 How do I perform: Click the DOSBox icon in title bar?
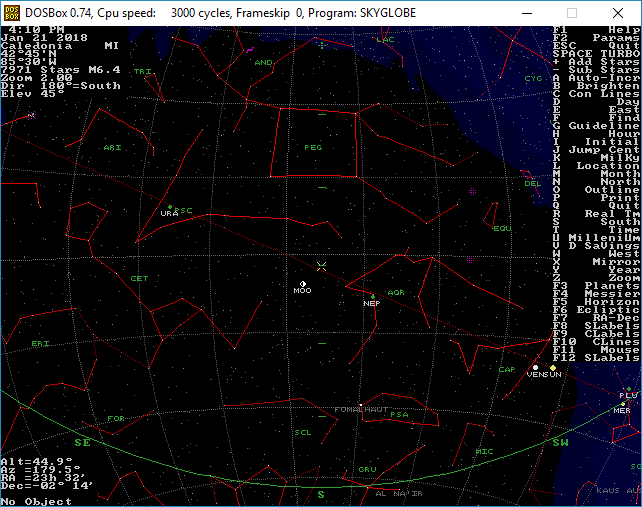(11, 12)
